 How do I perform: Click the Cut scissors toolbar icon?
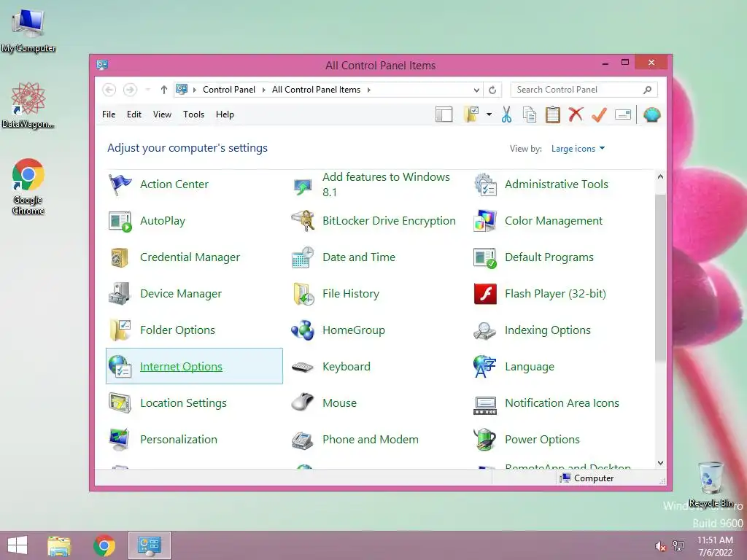point(506,114)
